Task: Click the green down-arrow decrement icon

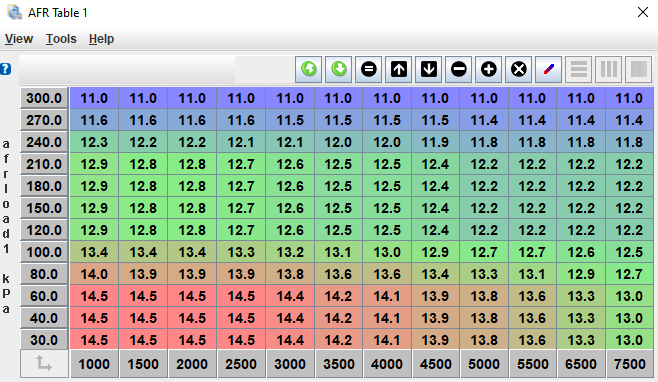Action: tap(339, 69)
